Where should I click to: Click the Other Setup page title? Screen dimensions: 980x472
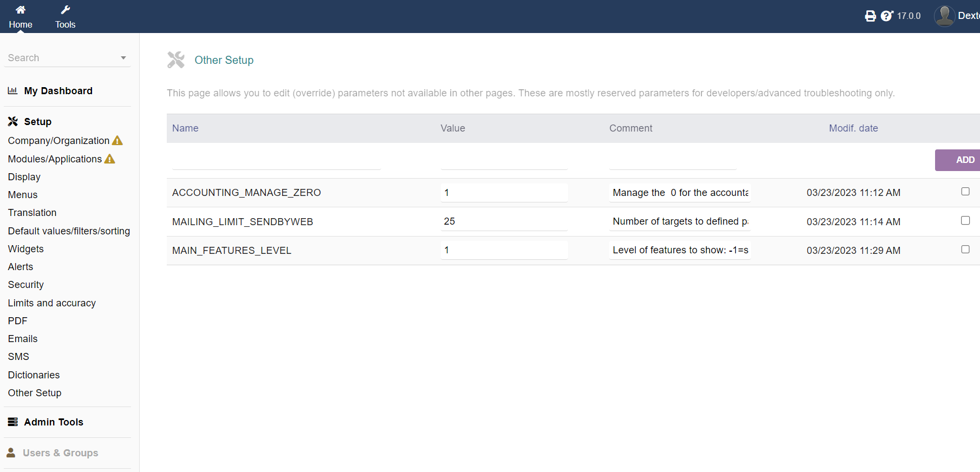[x=224, y=60]
